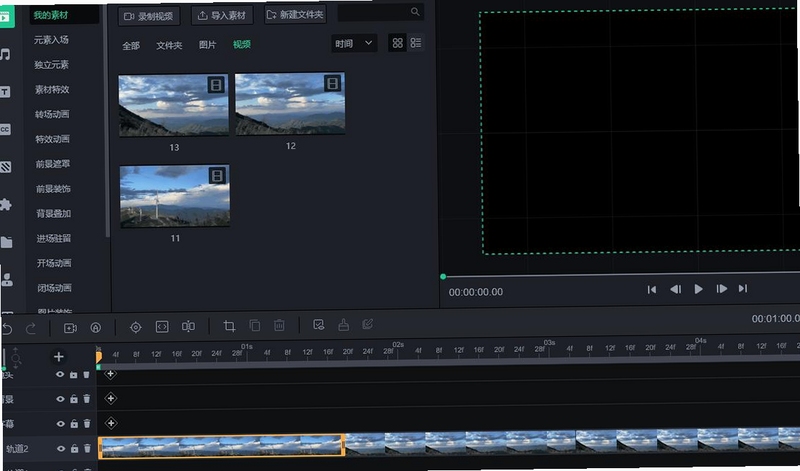This screenshot has height=471, width=800.
Task: Play the preview video
Action: [698, 289]
